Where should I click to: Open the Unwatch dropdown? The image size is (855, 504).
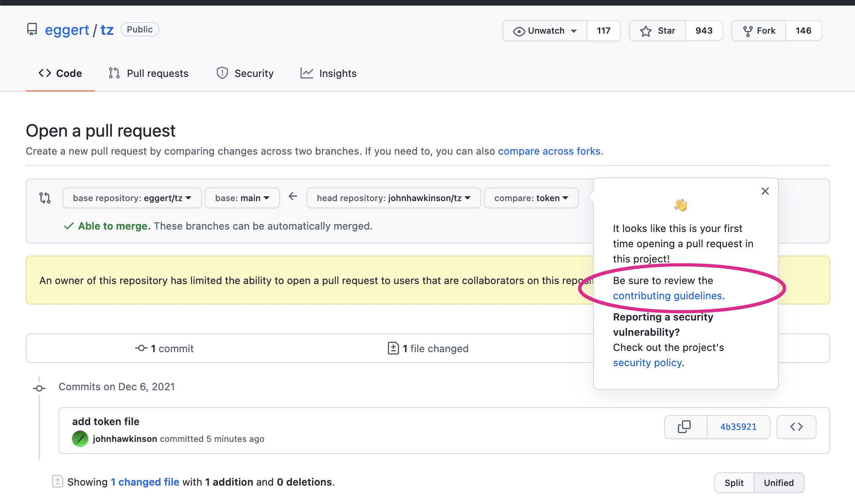point(545,31)
